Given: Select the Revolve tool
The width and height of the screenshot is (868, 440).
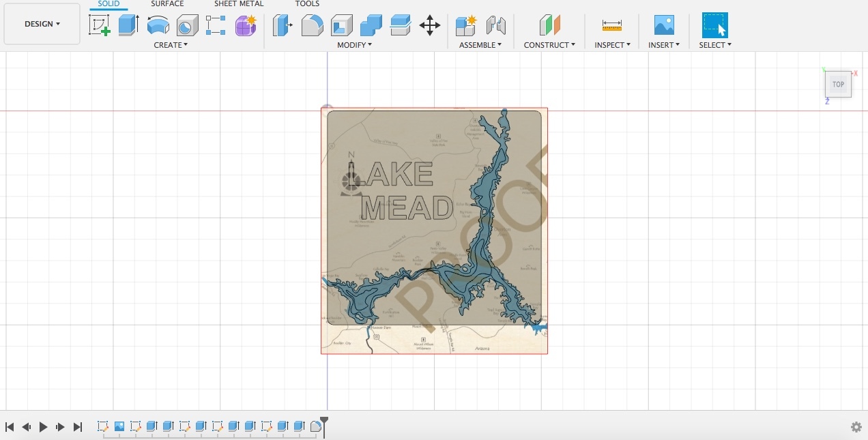Looking at the screenshot, I should 158,26.
